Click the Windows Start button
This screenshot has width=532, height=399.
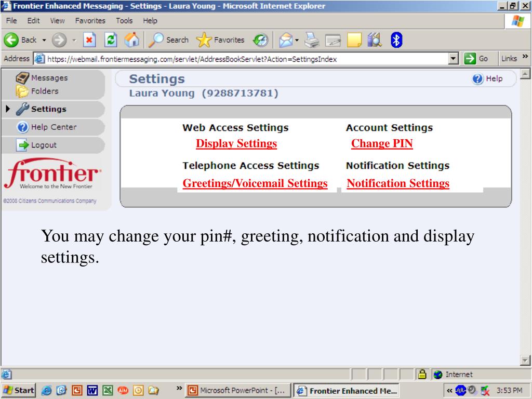[x=19, y=391]
